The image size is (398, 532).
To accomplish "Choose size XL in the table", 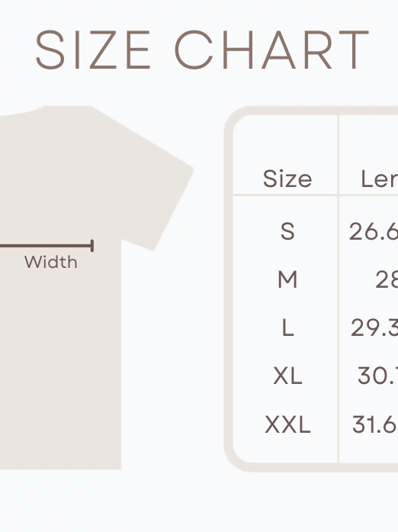I will pyautogui.click(x=287, y=376).
